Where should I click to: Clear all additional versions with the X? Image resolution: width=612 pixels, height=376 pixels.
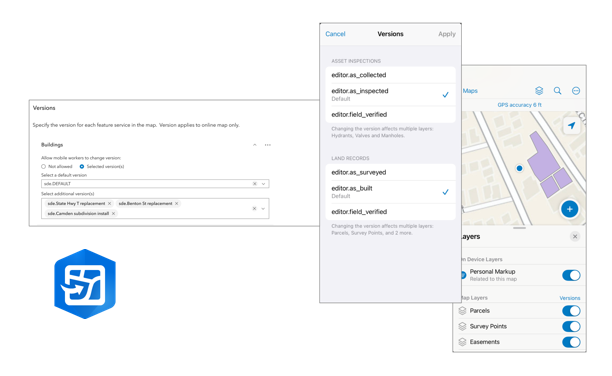click(x=254, y=208)
